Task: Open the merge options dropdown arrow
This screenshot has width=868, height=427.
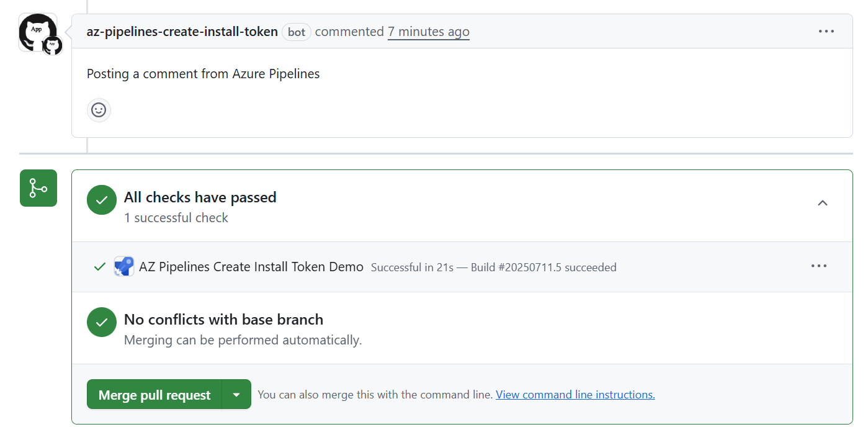Action: point(236,393)
